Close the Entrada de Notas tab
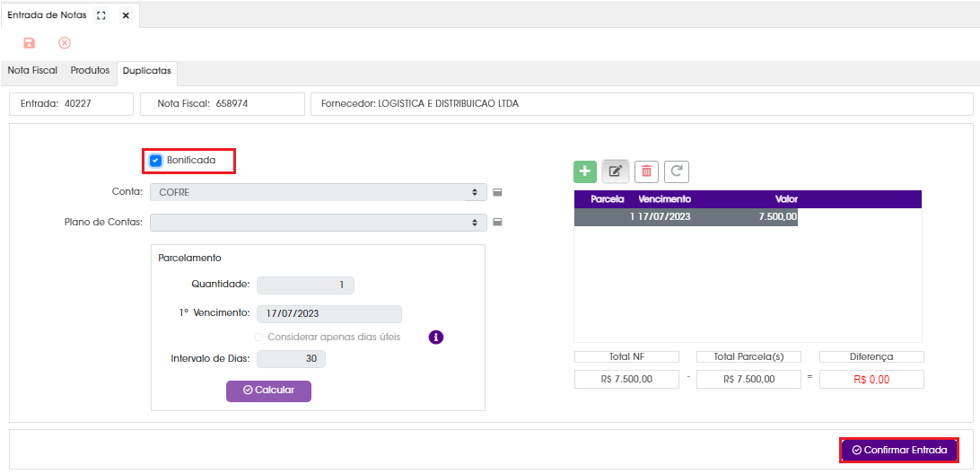The width and height of the screenshot is (980, 474). click(x=126, y=15)
